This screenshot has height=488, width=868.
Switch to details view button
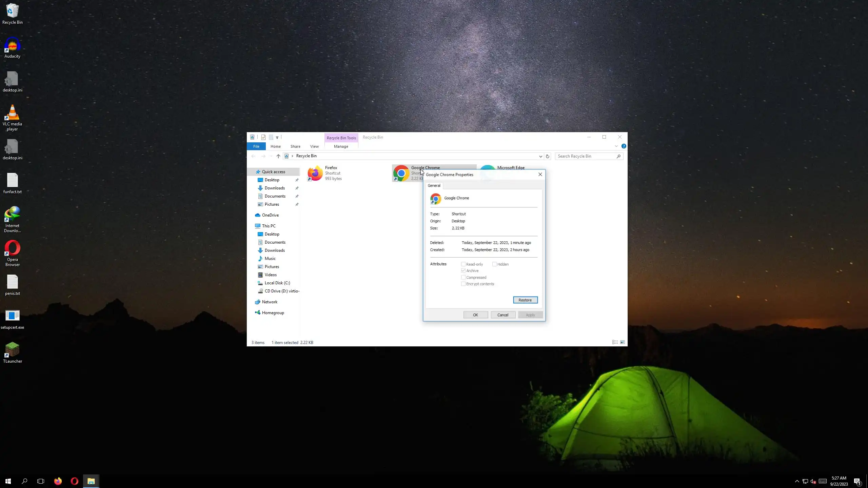615,342
